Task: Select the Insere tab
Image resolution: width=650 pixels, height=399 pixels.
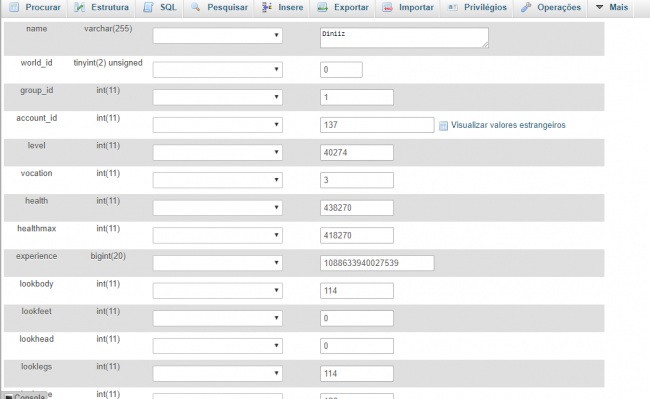Action: point(282,7)
